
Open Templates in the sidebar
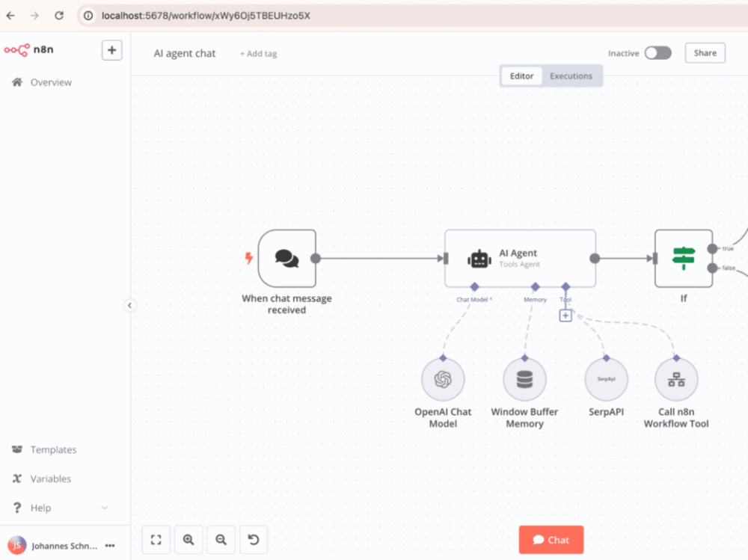coord(53,450)
